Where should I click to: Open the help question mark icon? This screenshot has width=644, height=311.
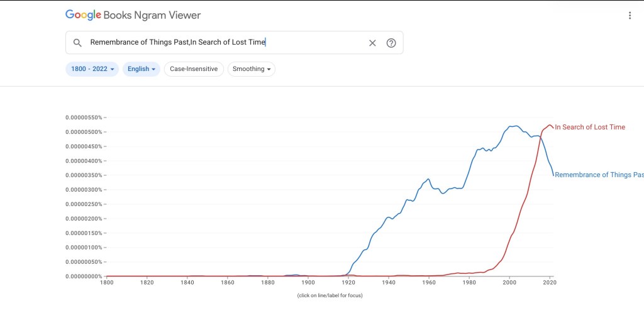pyautogui.click(x=391, y=43)
